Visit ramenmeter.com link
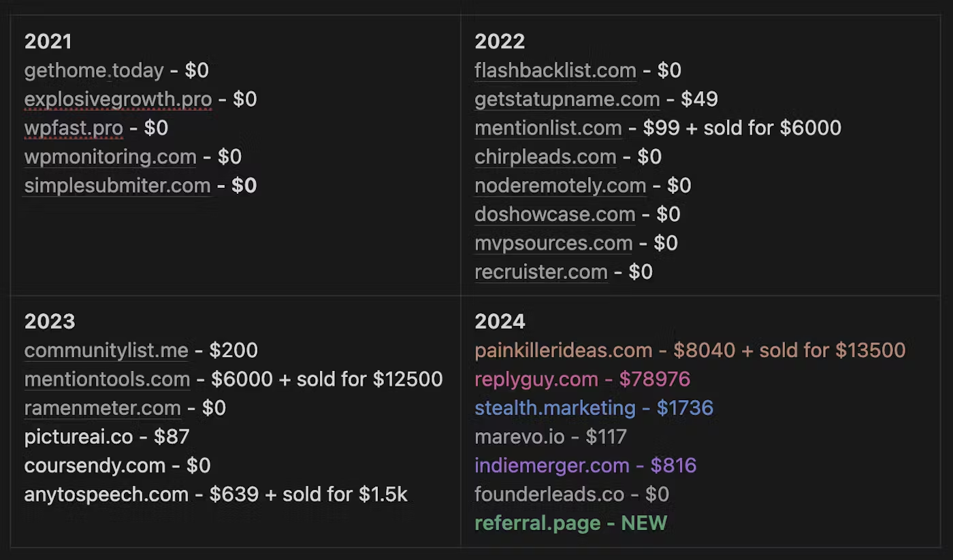 coord(103,408)
